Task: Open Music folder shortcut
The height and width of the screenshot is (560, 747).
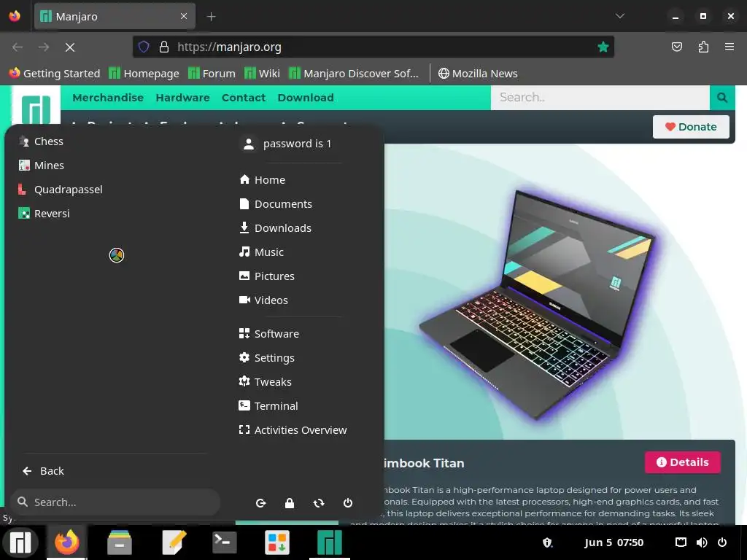Action: [x=261, y=252]
